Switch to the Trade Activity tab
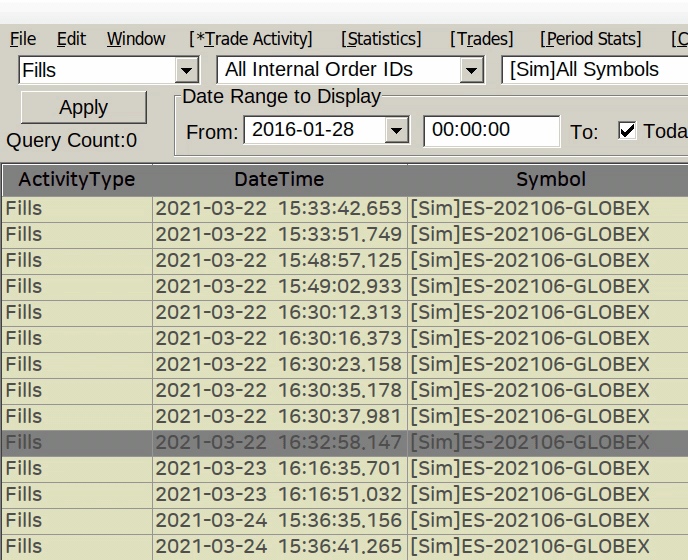Viewport: 688px width, 560px height. tap(251, 39)
